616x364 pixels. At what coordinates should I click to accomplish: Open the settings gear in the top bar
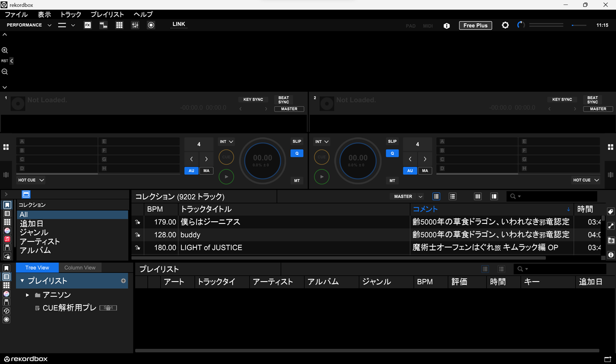(505, 25)
